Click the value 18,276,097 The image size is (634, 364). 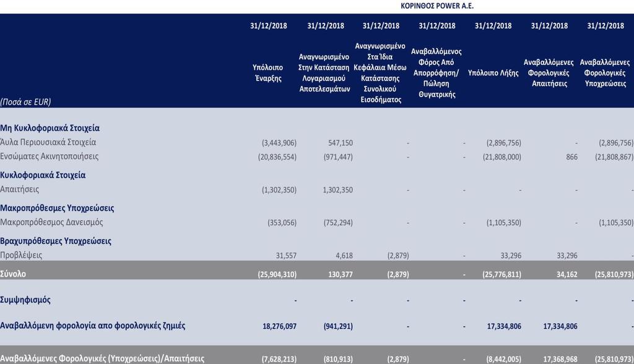tap(279, 326)
